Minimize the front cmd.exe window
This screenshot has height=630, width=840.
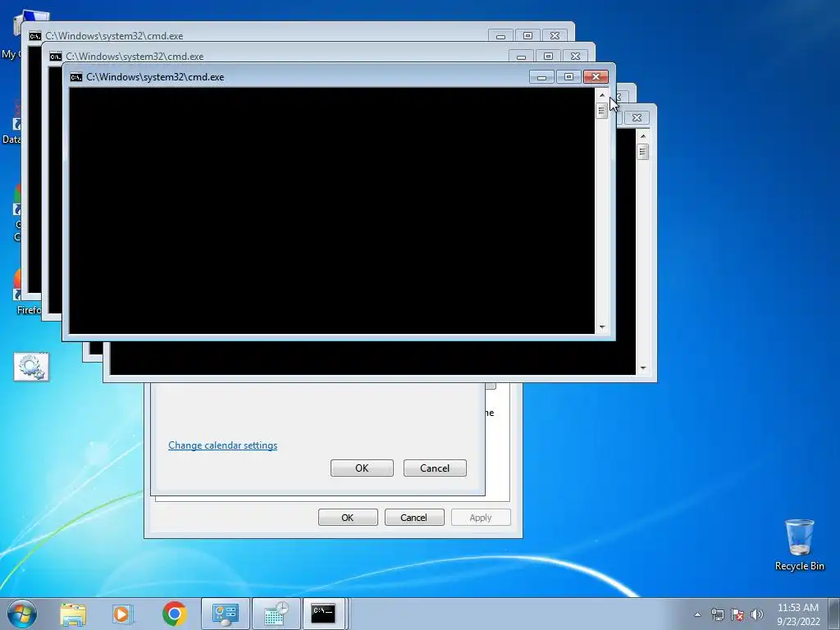[541, 77]
